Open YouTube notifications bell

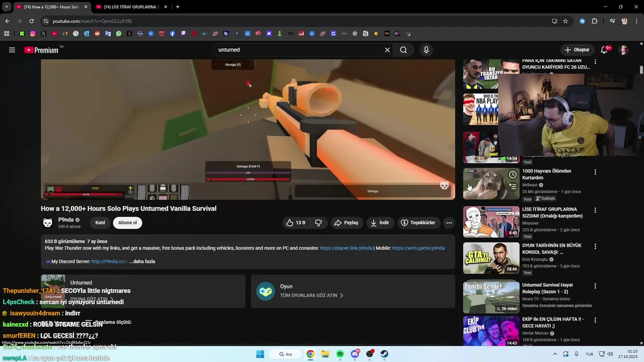(x=605, y=50)
